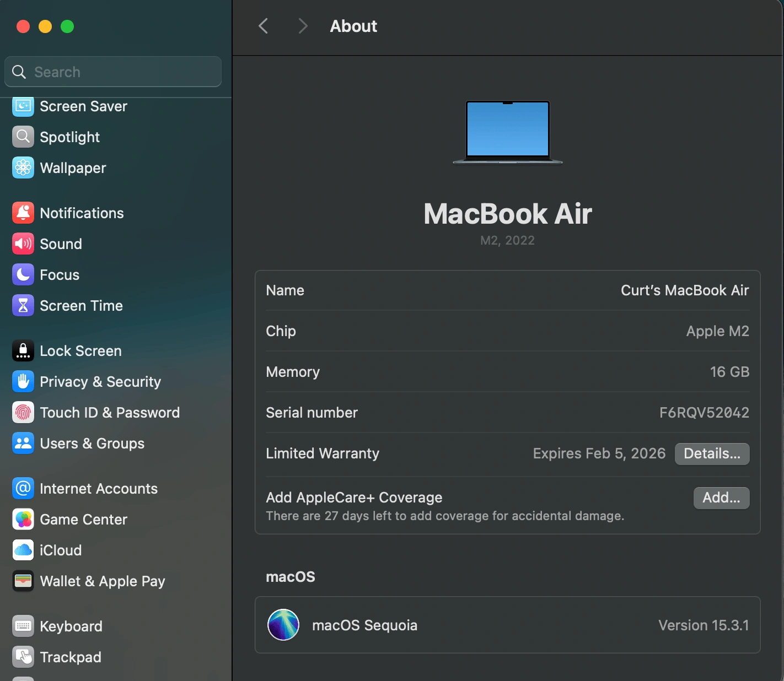This screenshot has width=784, height=681.
Task: Go to Lock Screen settings
Action: [80, 351]
